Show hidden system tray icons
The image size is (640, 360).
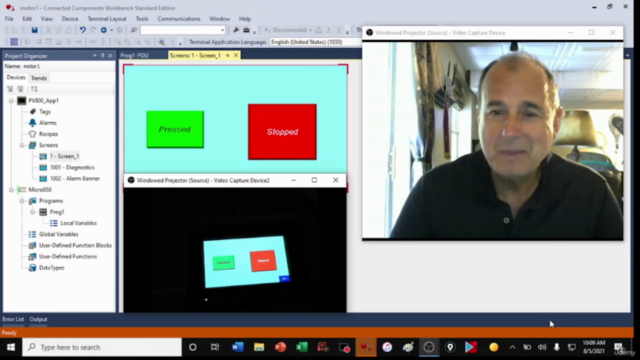coord(512,347)
